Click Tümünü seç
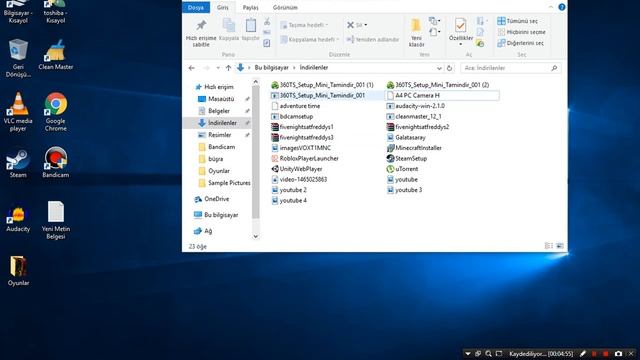640x360 pixels. 518,21
